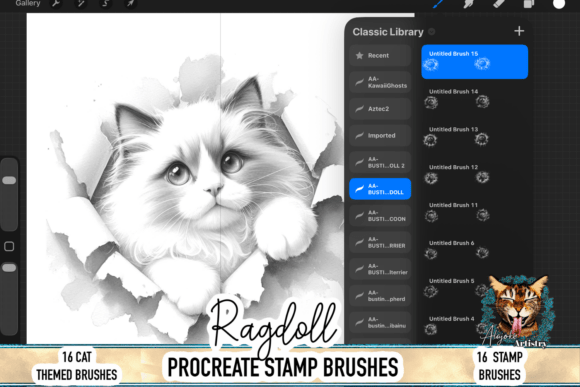The height and width of the screenshot is (387, 580).
Task: Open the AA-bustin...pherd brush set
Action: (x=380, y=295)
